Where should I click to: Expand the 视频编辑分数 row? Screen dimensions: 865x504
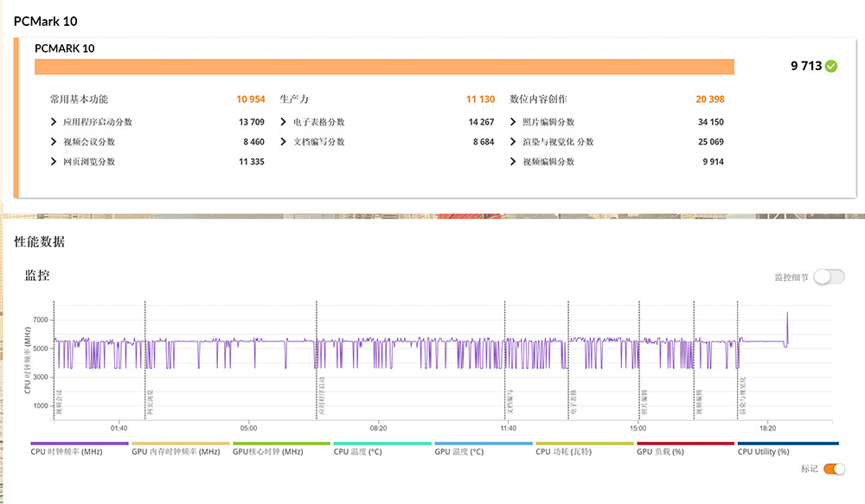514,162
